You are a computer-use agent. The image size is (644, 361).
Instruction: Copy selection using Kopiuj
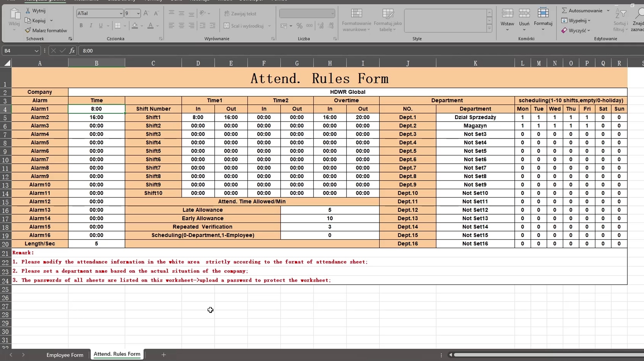click(x=36, y=21)
